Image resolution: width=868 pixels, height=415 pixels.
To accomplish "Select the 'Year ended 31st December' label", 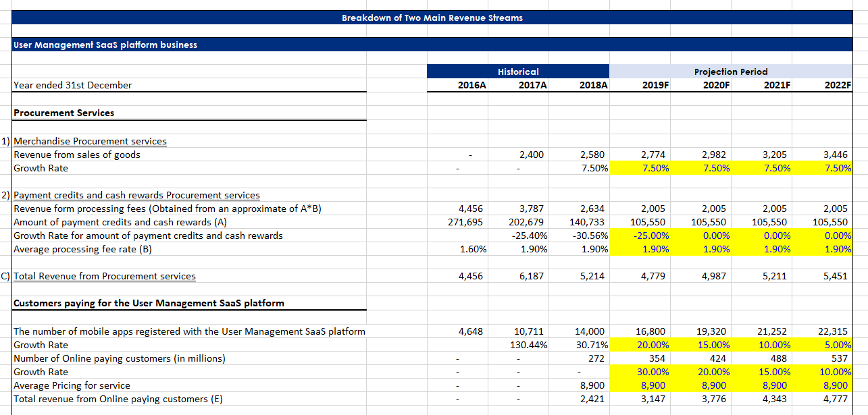I will (x=73, y=85).
